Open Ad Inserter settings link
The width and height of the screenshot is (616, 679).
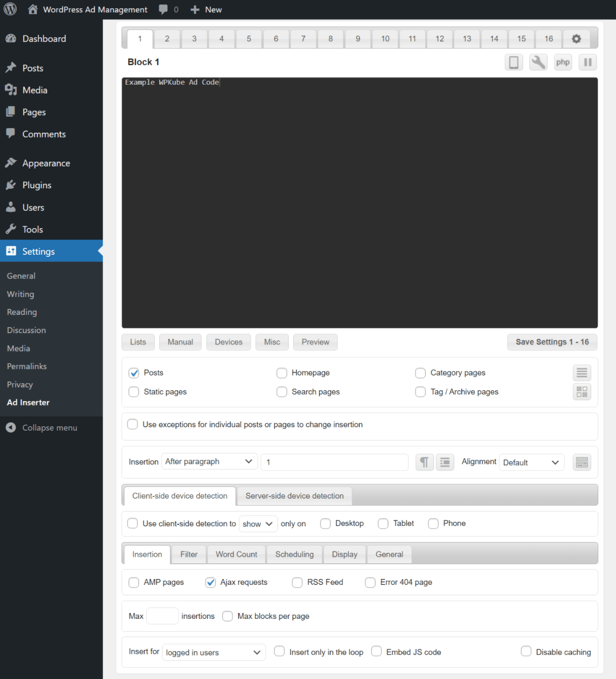pyautogui.click(x=28, y=403)
